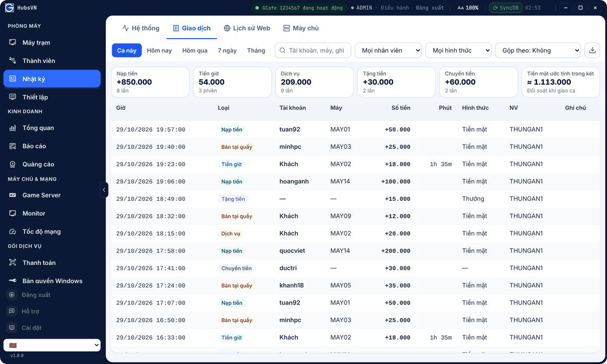Switch to the Hệ thống tab
The width and height of the screenshot is (607, 364).
coord(141,28)
